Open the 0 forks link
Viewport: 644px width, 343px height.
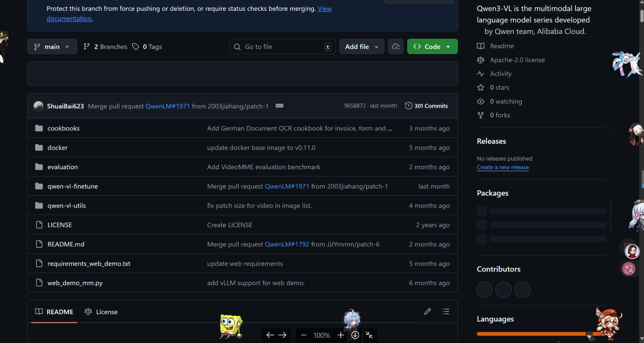tap(493, 115)
